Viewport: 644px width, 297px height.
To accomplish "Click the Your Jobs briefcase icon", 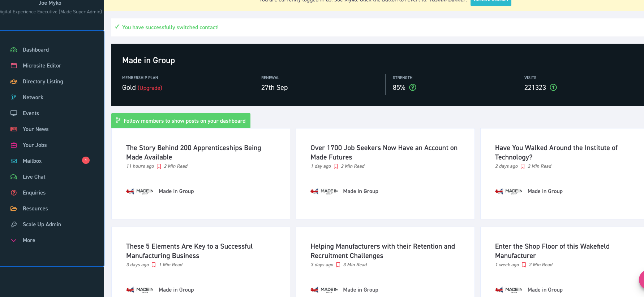I will pos(14,145).
